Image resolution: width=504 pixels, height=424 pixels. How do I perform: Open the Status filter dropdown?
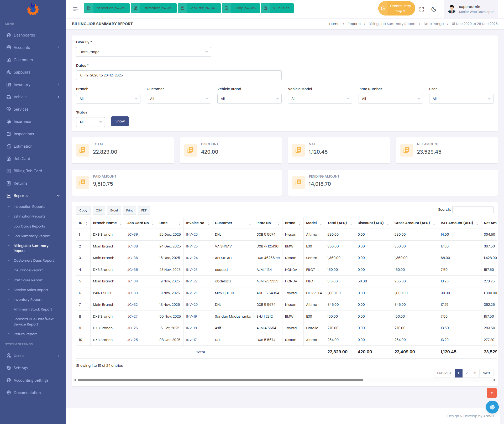pyautogui.click(x=91, y=122)
